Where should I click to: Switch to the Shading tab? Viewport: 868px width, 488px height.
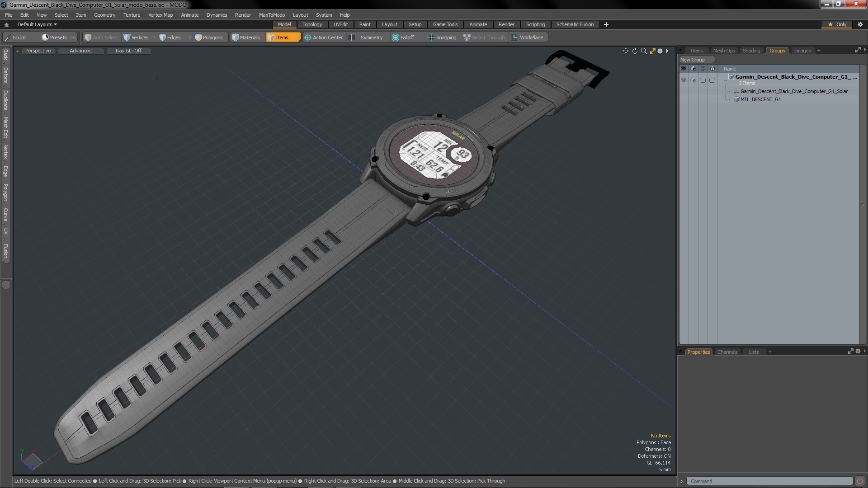pyautogui.click(x=751, y=51)
